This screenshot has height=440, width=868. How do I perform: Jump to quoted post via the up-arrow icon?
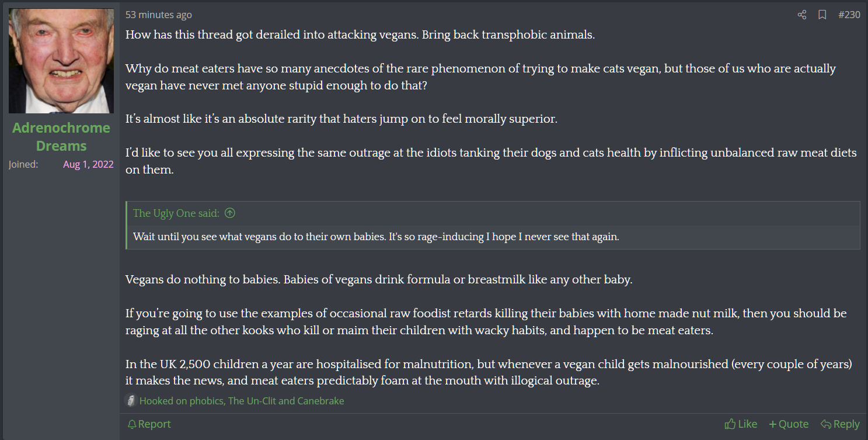tap(230, 213)
